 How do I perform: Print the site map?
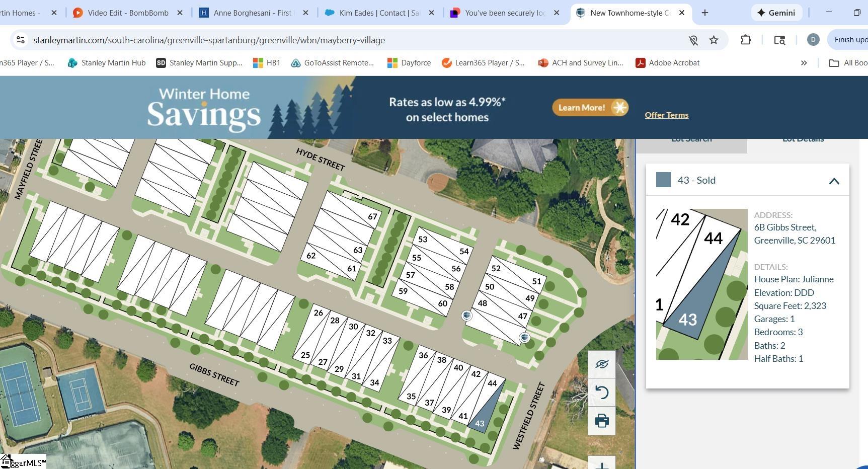(x=602, y=421)
